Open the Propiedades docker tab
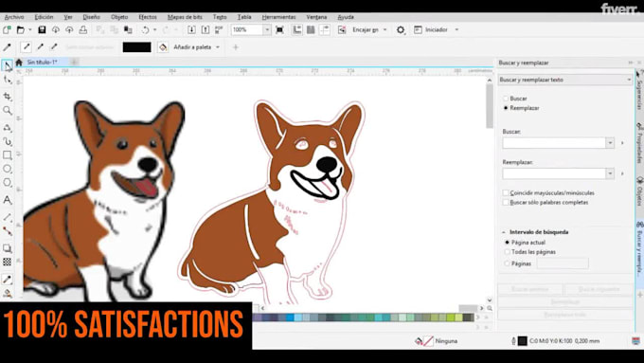644x363 pixels. pyautogui.click(x=639, y=142)
